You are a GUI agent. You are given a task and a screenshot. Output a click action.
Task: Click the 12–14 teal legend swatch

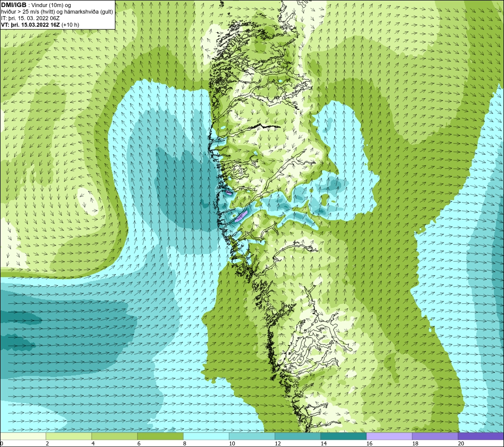point(298,436)
